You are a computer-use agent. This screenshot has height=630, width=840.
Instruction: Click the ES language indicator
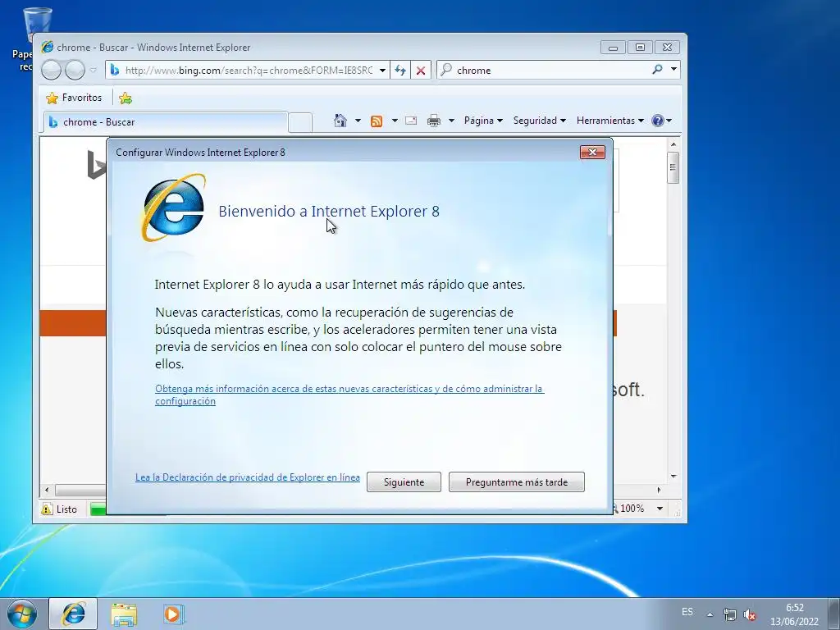687,612
